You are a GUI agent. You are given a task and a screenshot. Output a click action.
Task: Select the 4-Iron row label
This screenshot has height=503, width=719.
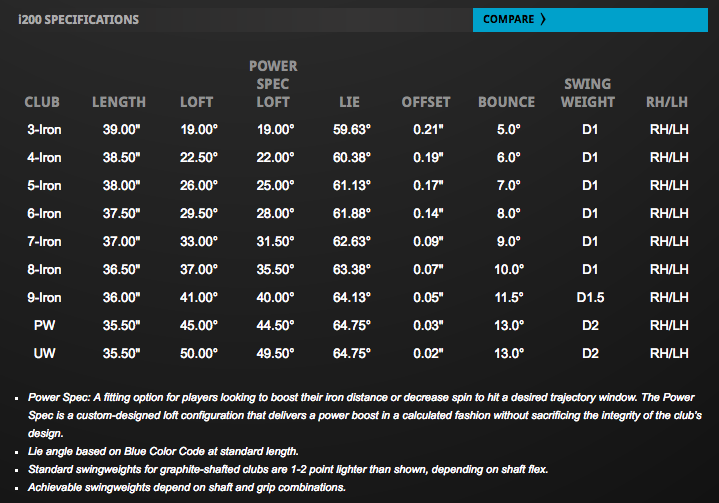44,158
